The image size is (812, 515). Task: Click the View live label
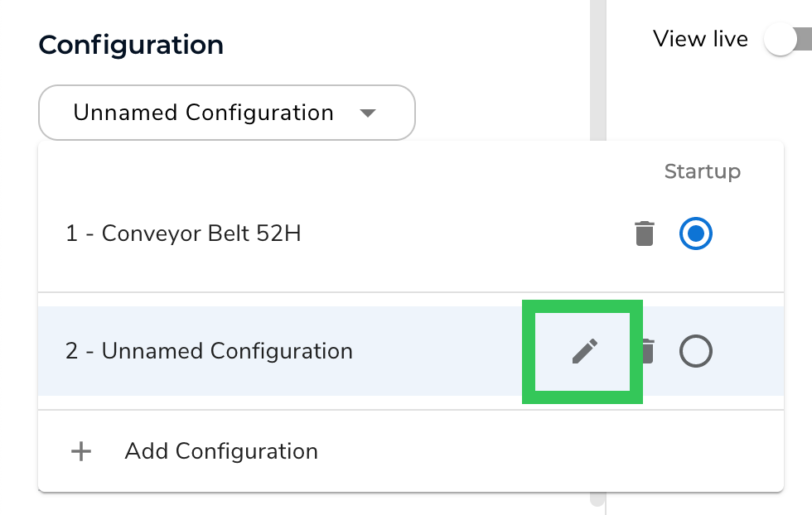(x=700, y=38)
